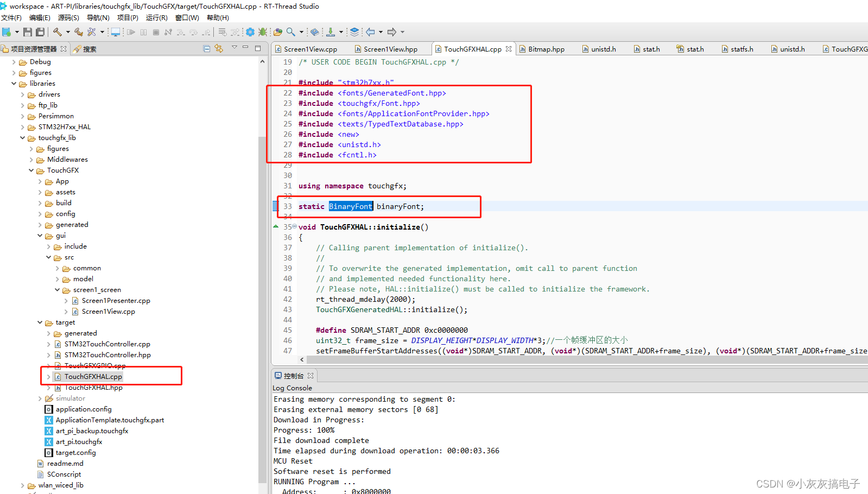This screenshot has width=868, height=494.
Task: Select art_pi_backup.touchgfx in the project tree
Action: coord(92,431)
